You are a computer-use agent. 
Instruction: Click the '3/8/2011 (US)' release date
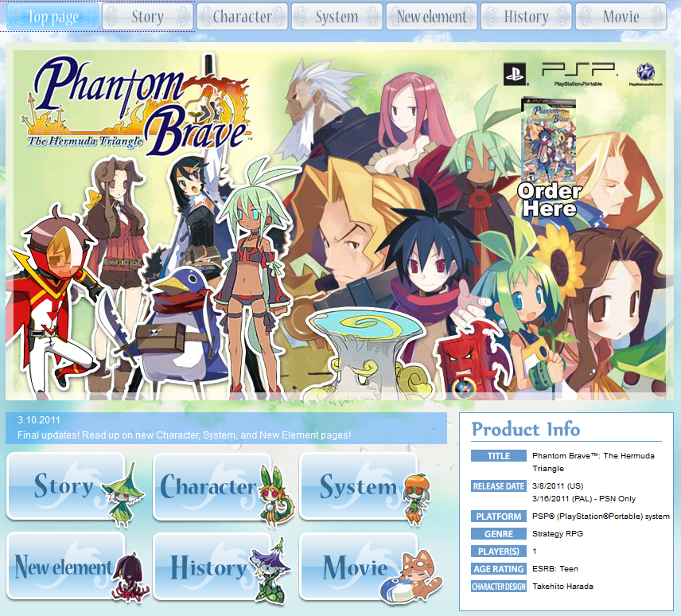(558, 485)
